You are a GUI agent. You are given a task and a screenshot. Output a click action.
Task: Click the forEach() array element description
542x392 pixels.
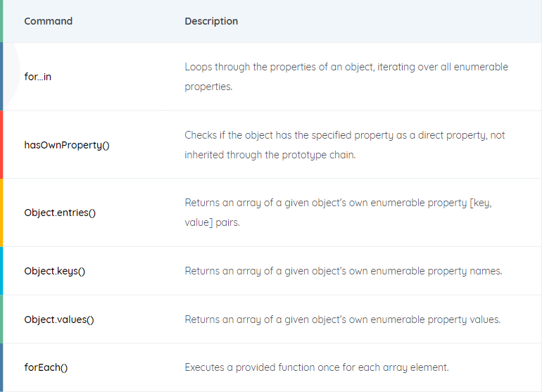pyautogui.click(x=317, y=367)
